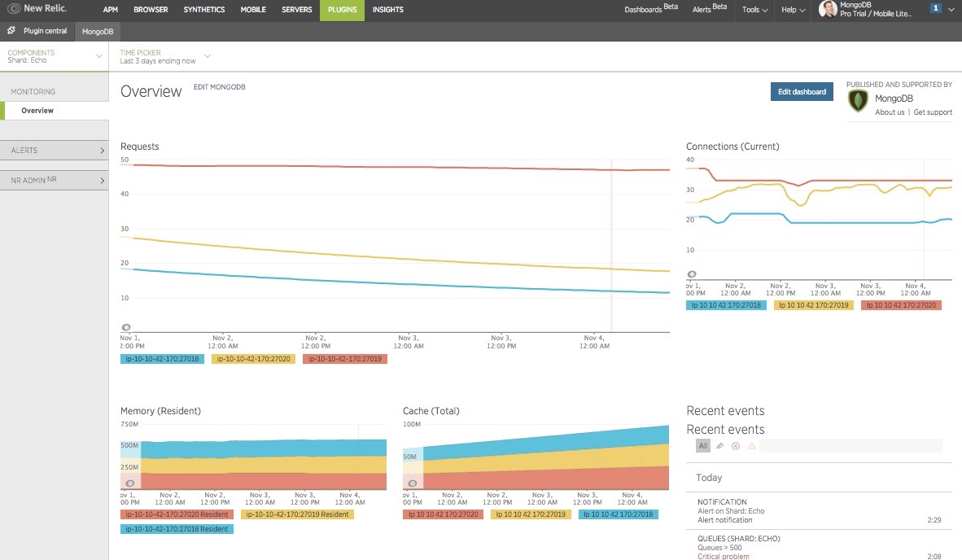Click the gray circle icon on Connections chart
The height and width of the screenshot is (560, 962).
[692, 274]
